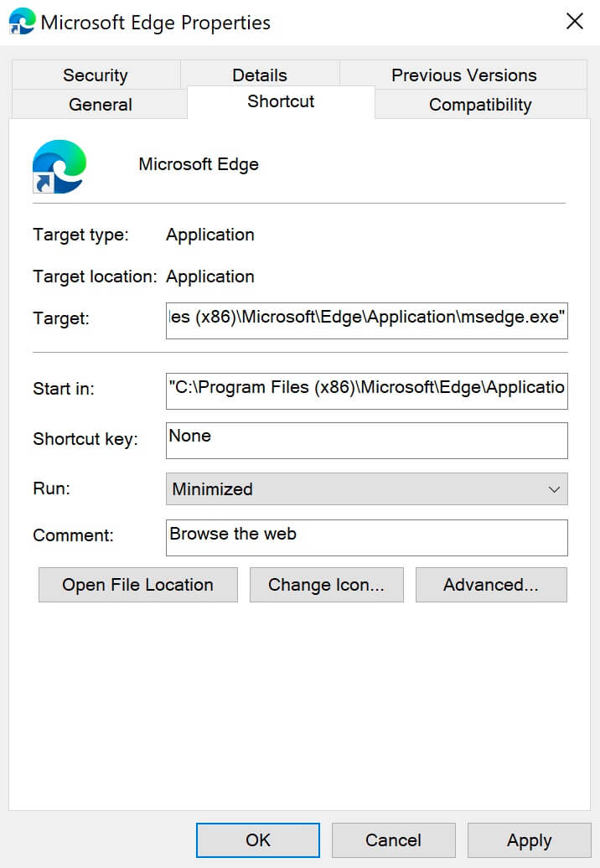Click the Microsoft Edge name text

pyautogui.click(x=199, y=164)
